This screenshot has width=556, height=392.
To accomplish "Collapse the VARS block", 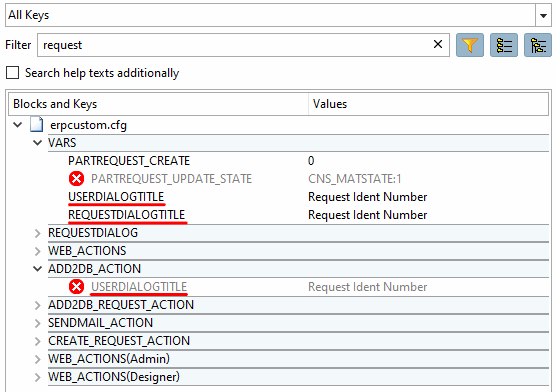I will [x=37, y=143].
